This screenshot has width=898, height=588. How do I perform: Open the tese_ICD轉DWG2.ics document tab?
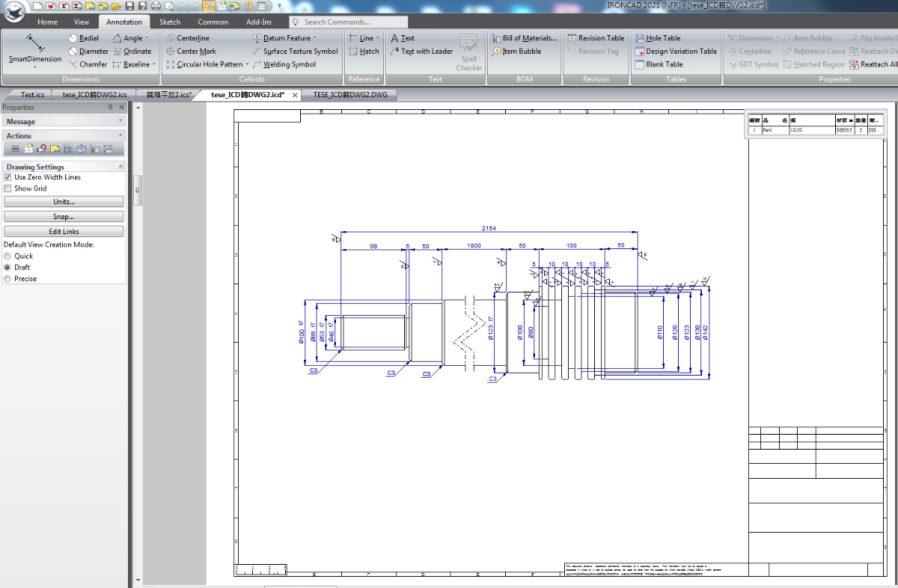pyautogui.click(x=94, y=95)
